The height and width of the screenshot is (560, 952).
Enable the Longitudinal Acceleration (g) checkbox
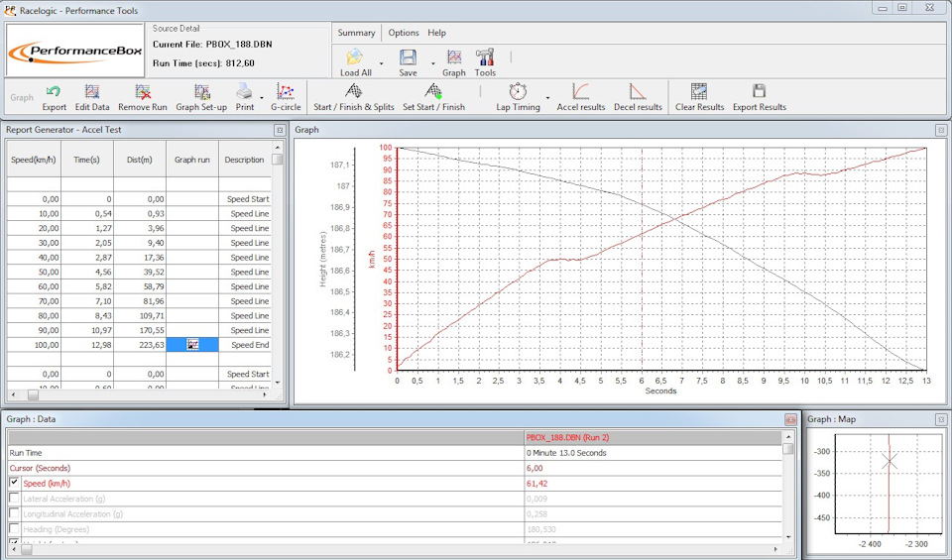[14, 514]
